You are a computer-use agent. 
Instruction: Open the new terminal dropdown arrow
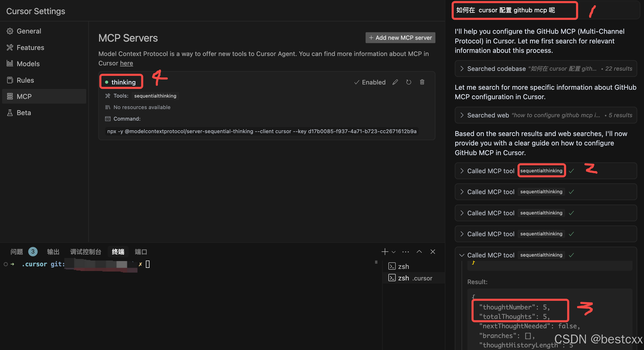pyautogui.click(x=394, y=252)
